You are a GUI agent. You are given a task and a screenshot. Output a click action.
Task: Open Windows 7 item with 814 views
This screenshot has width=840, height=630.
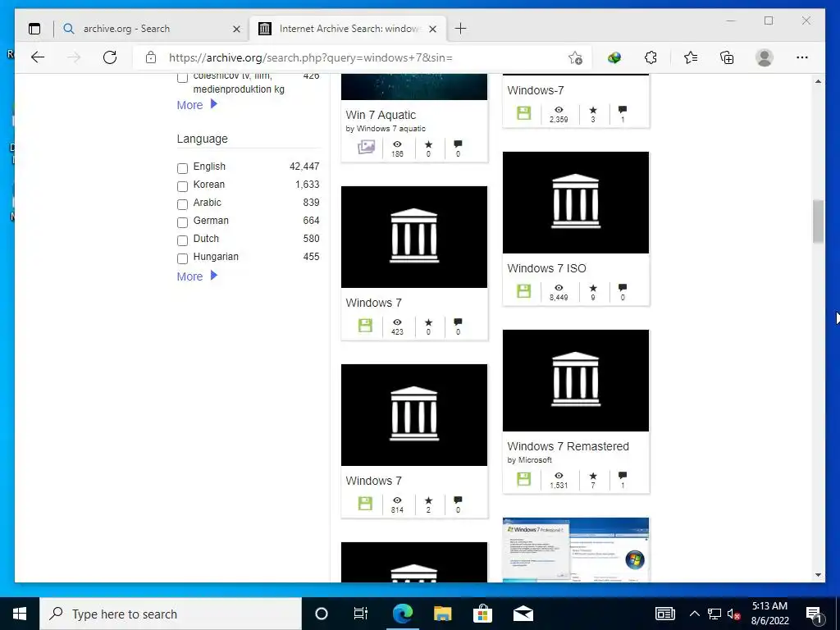(x=373, y=481)
